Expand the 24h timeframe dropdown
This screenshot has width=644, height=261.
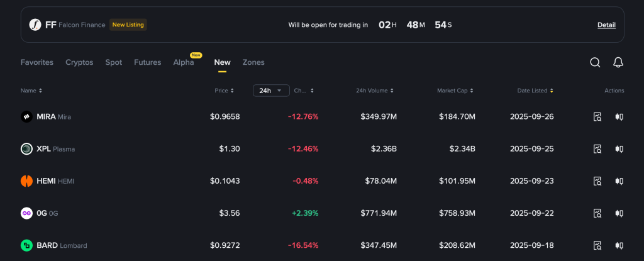click(271, 91)
